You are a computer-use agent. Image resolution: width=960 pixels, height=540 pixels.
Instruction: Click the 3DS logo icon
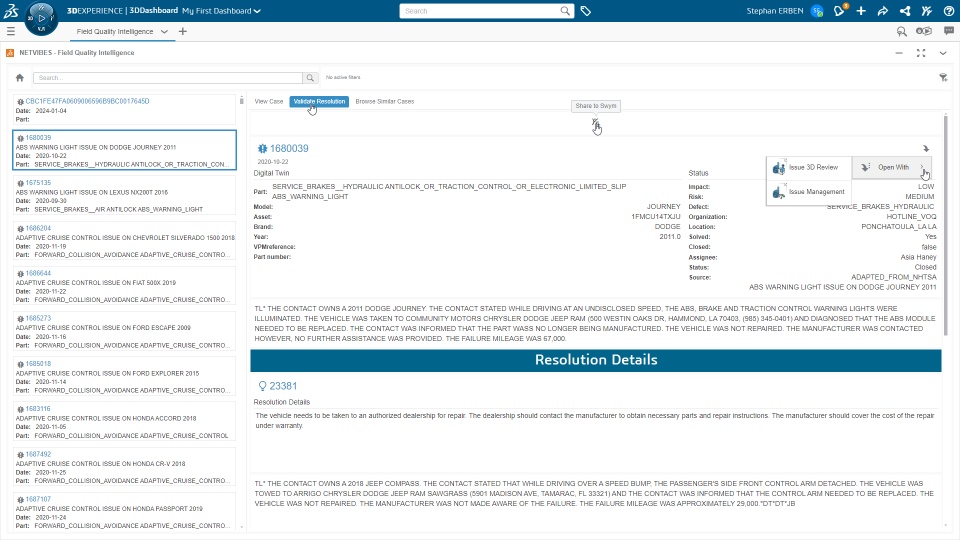pos(11,10)
